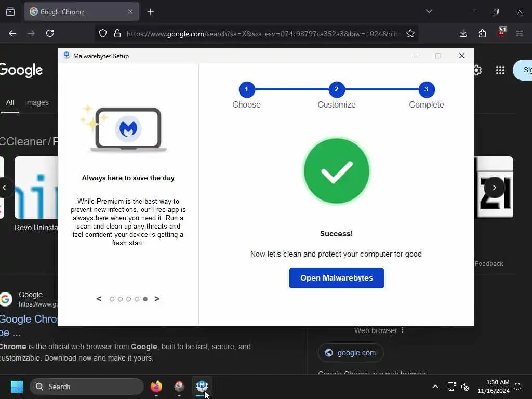
Task: Open muted volume tray icon
Action: (465, 387)
